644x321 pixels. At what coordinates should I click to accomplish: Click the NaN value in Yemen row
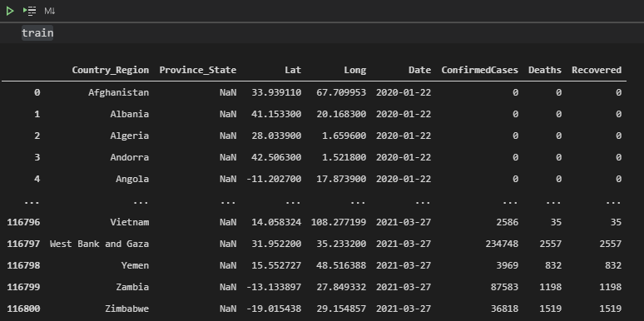tap(228, 265)
